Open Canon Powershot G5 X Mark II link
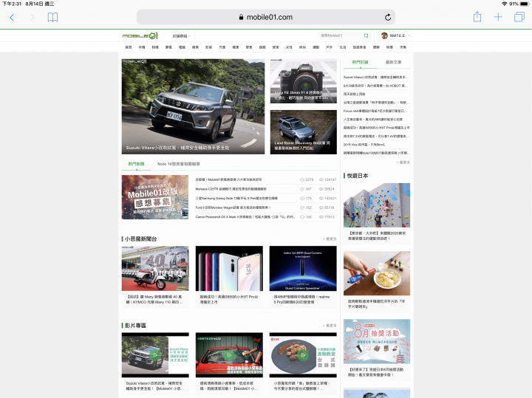Image resolution: width=532 pixels, height=398 pixels. tap(245, 217)
